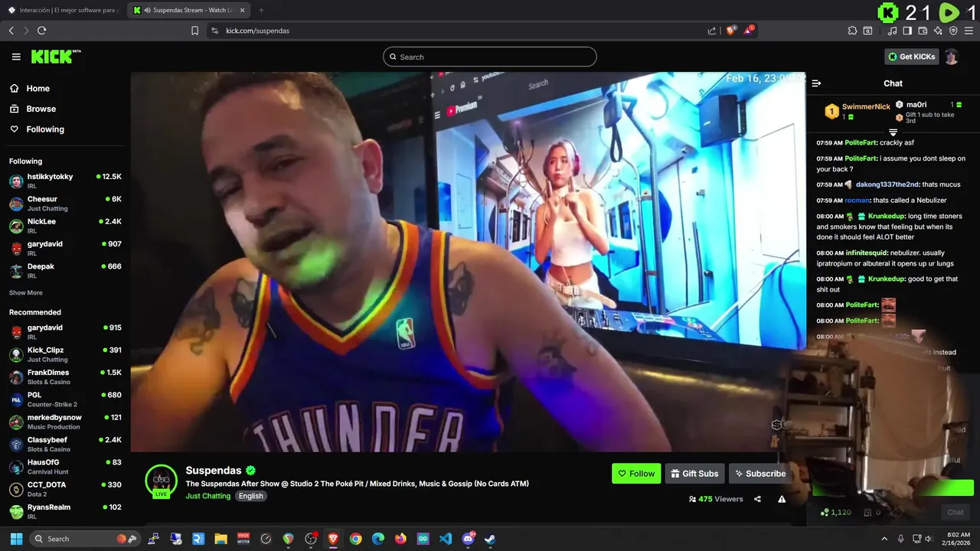
Task: Click the Gift Subs button
Action: coord(694,474)
